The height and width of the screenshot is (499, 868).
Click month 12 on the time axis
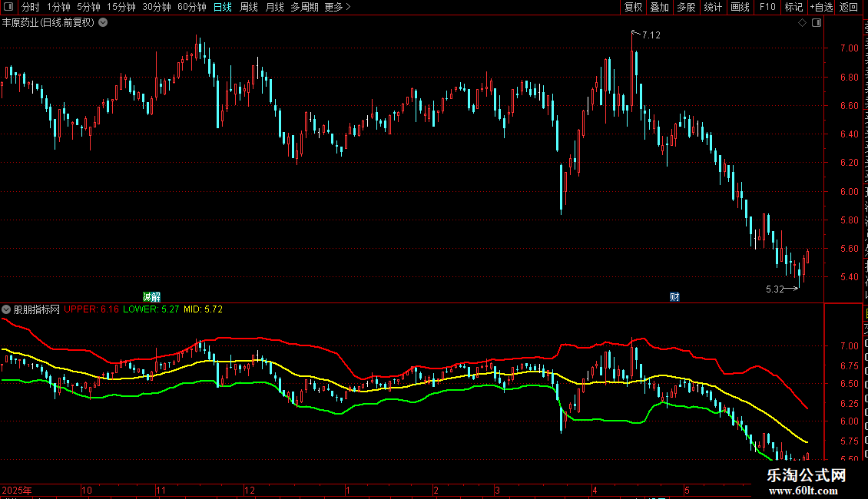(250, 491)
